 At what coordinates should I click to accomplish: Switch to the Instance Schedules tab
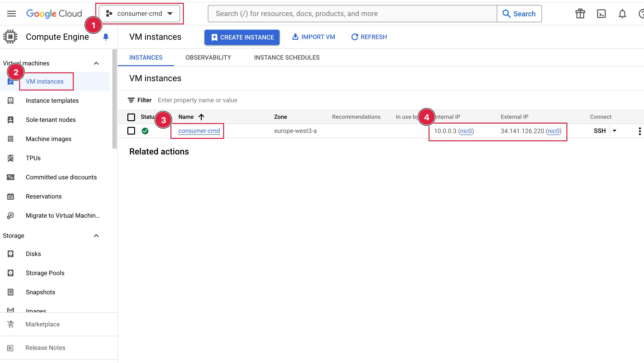coord(287,57)
